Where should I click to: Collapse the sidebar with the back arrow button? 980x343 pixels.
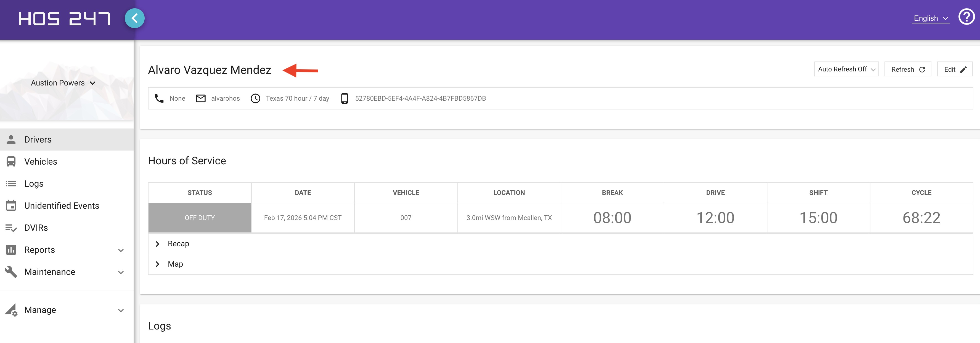(134, 18)
